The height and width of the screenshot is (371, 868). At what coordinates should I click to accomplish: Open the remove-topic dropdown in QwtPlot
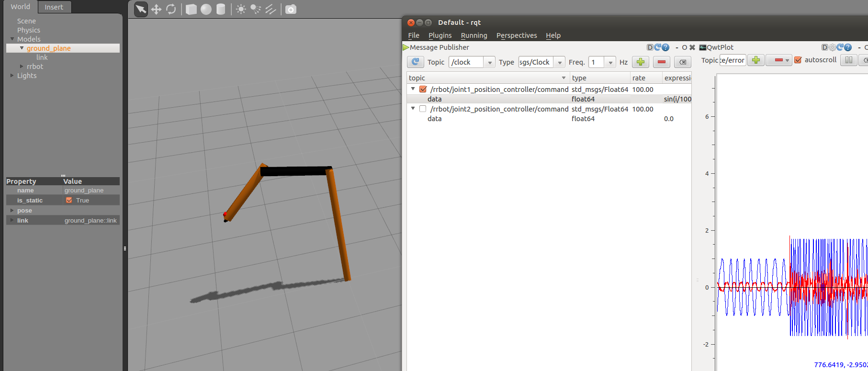point(787,60)
